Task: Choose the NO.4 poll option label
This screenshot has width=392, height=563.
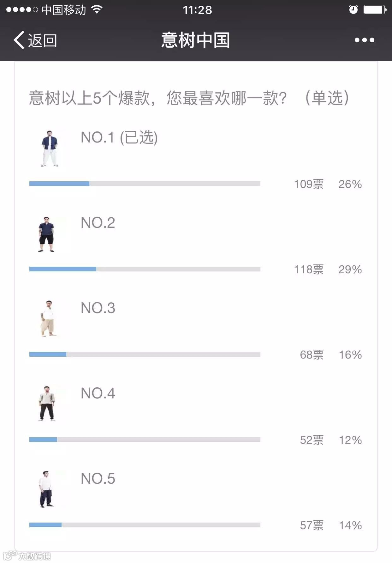Action: (98, 393)
